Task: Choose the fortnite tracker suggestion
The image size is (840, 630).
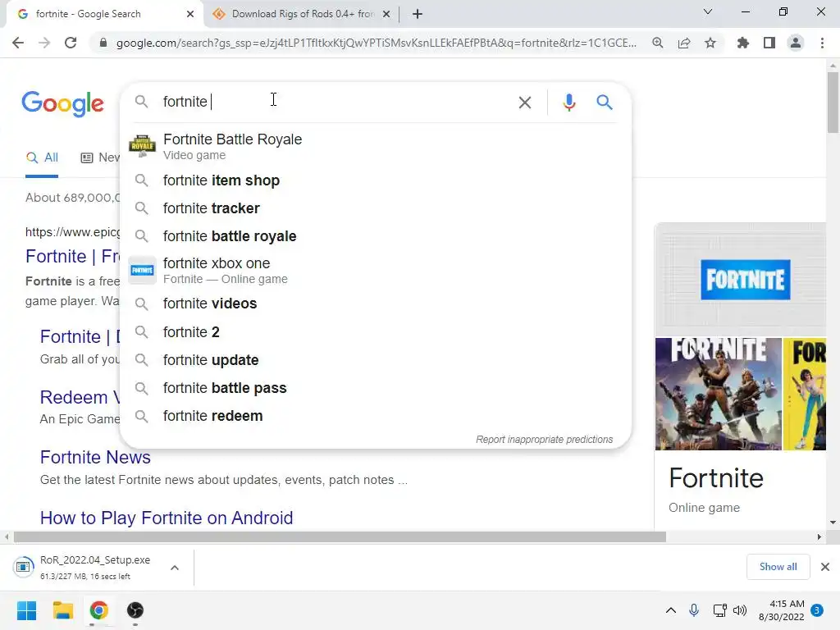Action: tap(375, 208)
